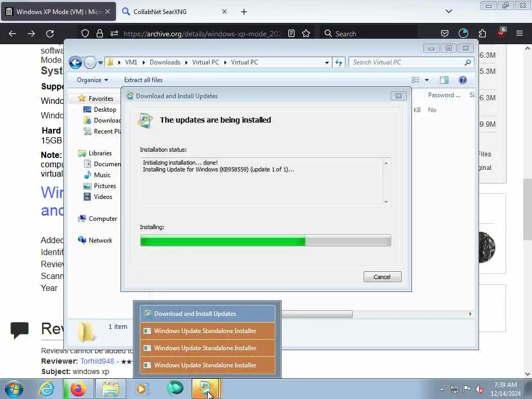The width and height of the screenshot is (532, 399).
Task: Open the Windows Start button
Action: pyautogui.click(x=14, y=389)
